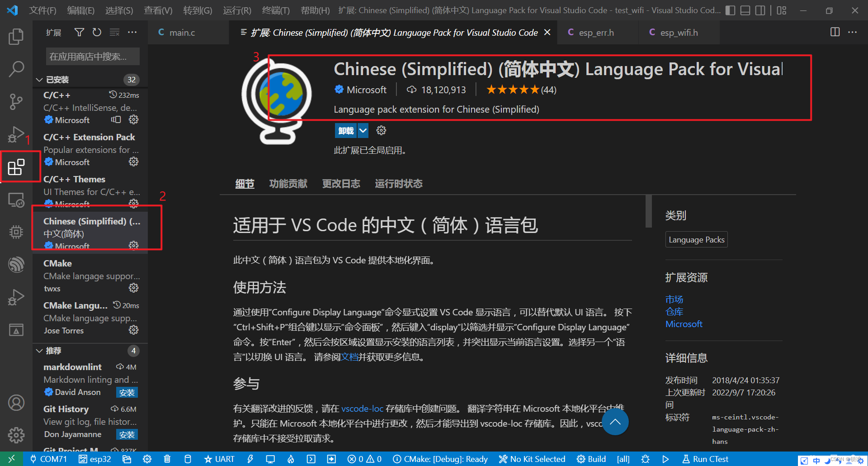Open the extensions filter icon

click(x=79, y=32)
